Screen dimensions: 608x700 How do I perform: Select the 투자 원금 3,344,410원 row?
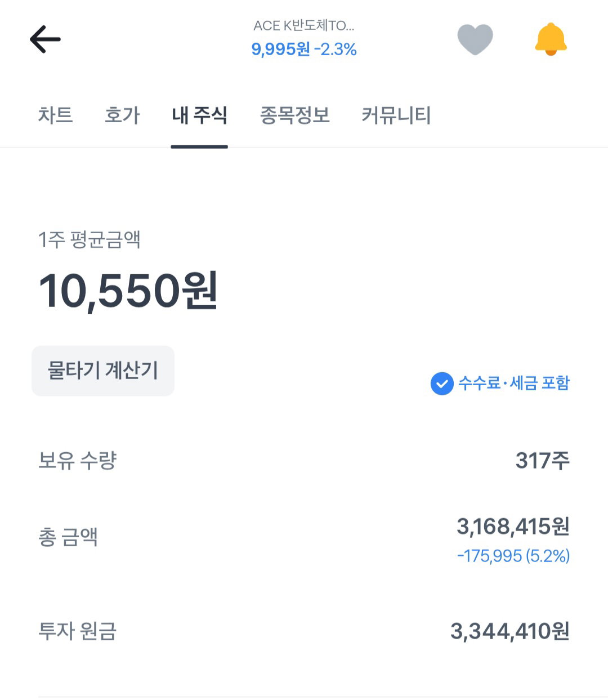click(x=304, y=631)
